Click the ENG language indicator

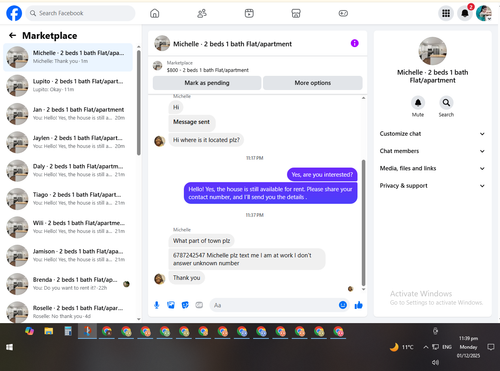pyautogui.click(x=447, y=347)
